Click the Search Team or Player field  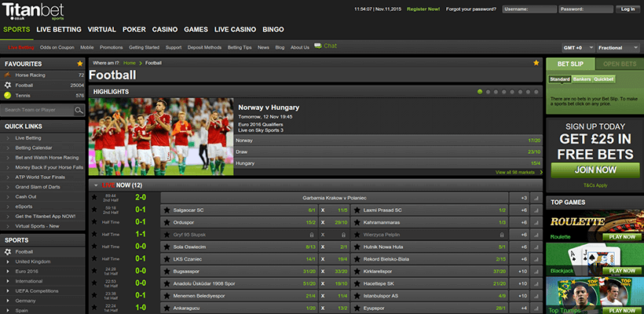pos(38,110)
